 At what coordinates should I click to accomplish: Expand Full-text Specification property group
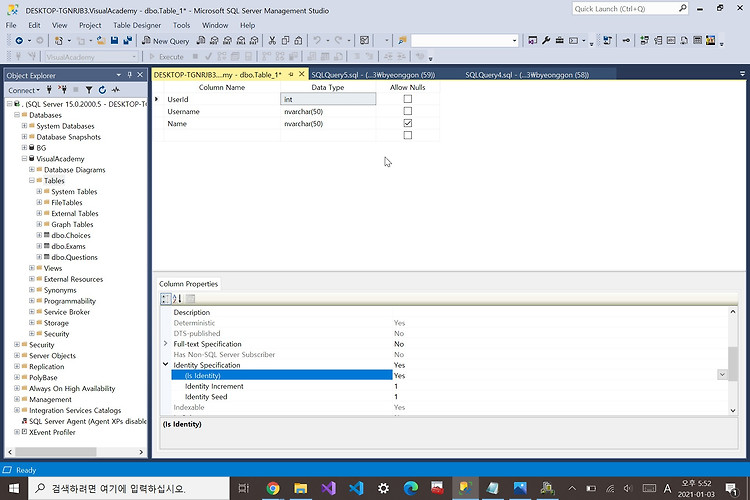tap(165, 344)
